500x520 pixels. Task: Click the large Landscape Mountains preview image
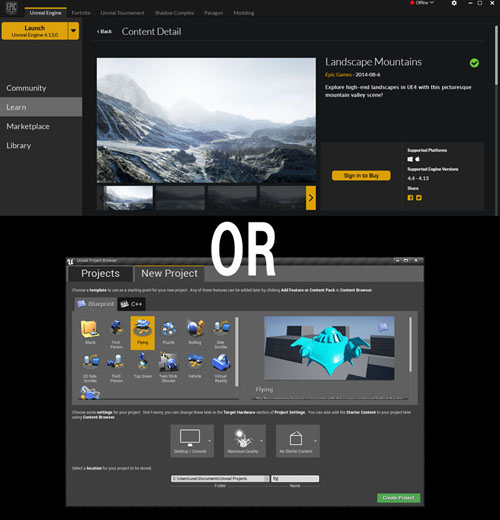pos(206,120)
